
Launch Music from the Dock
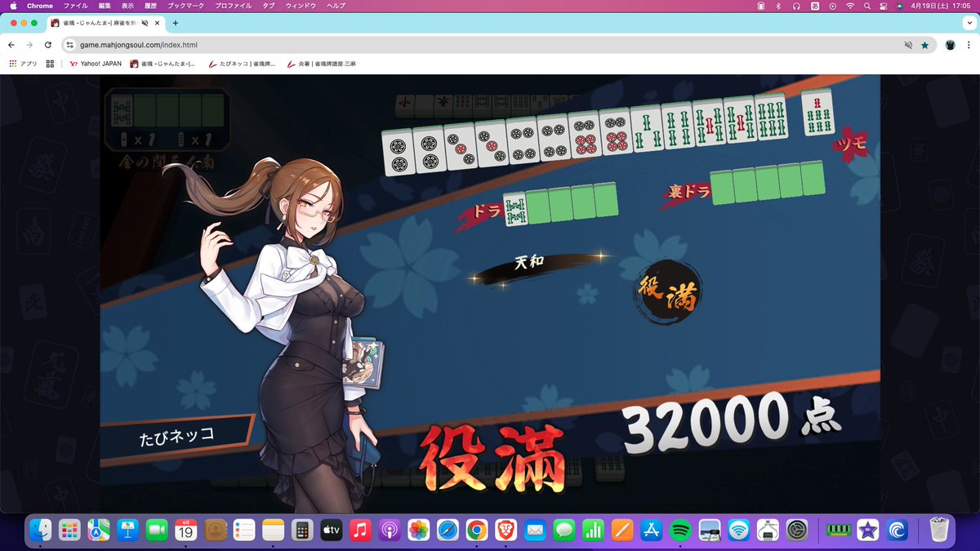click(x=360, y=531)
